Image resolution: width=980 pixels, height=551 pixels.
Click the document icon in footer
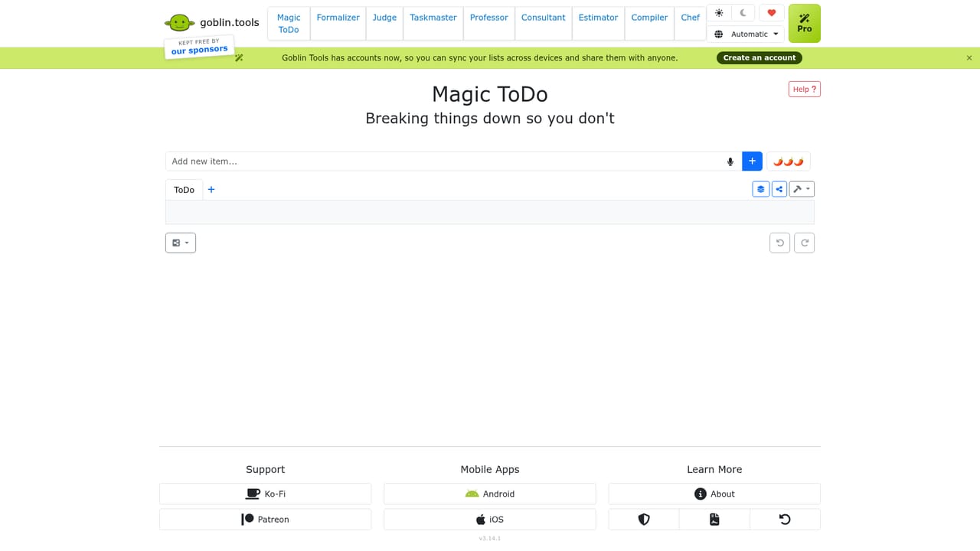point(714,520)
